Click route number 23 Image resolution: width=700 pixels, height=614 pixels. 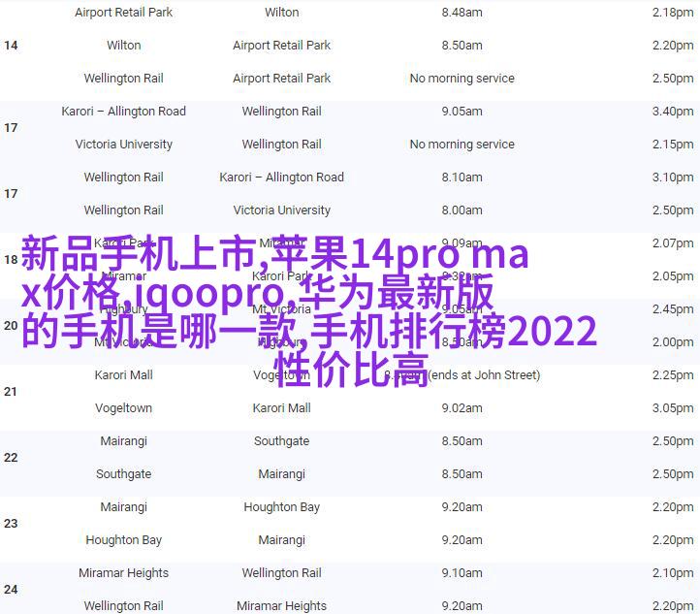coord(11,524)
